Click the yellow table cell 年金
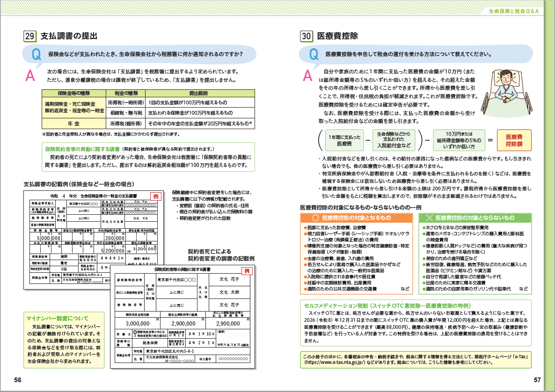The image size is (555, 392). tap(74, 123)
